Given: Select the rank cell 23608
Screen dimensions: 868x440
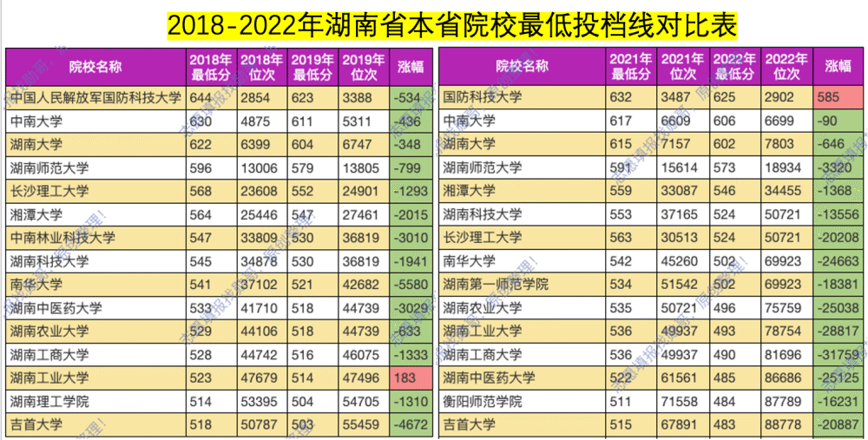Looking at the screenshot, I should [262, 192].
